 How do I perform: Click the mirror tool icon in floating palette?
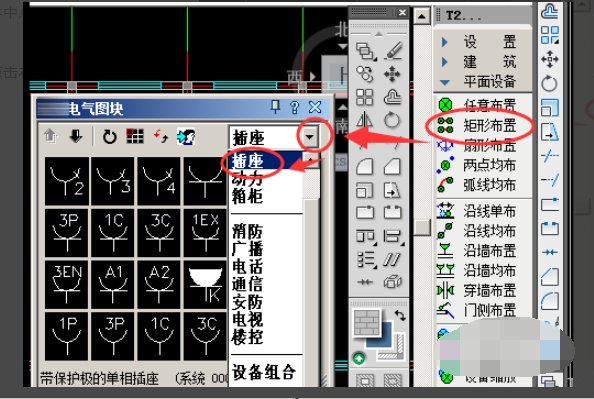(x=364, y=120)
